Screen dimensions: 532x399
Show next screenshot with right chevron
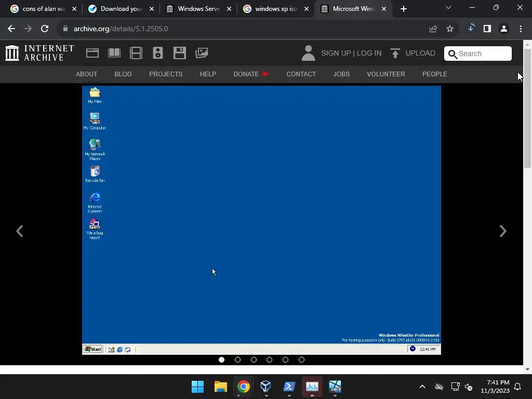(x=503, y=231)
